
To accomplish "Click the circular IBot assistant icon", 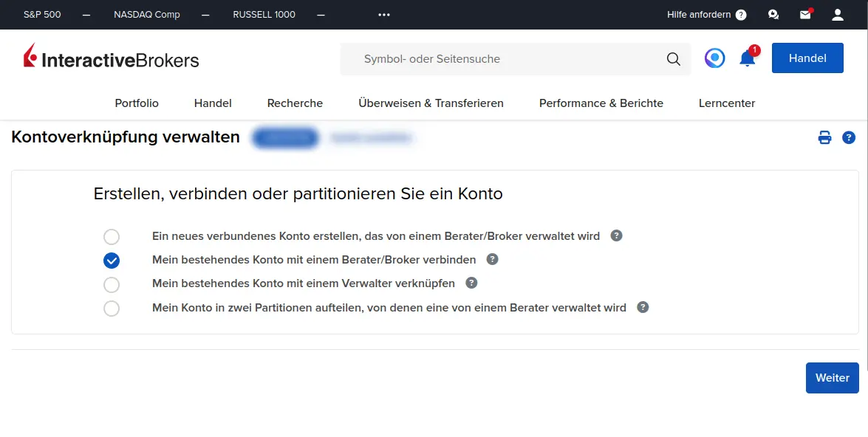I will (x=714, y=58).
